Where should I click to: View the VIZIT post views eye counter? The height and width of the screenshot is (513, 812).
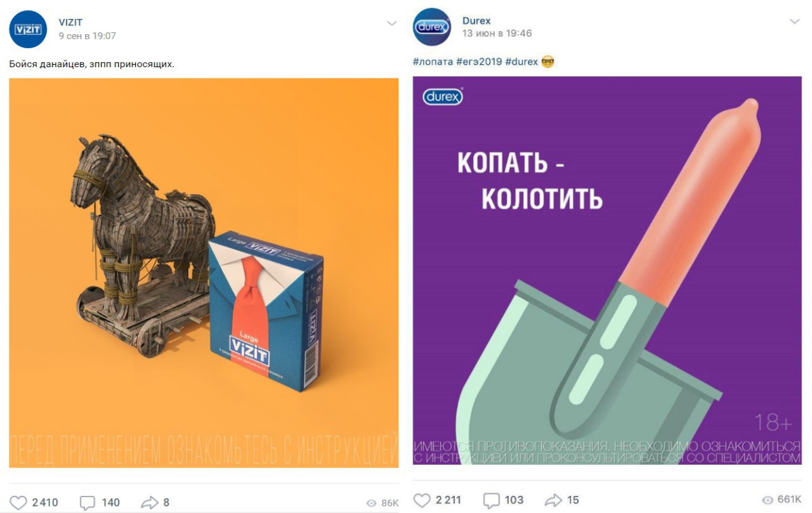(x=383, y=503)
